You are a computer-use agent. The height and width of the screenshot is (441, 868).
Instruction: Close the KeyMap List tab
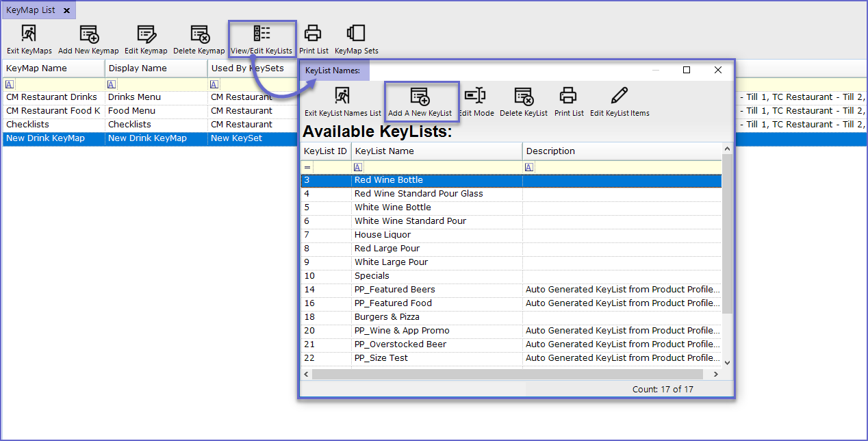[66, 11]
